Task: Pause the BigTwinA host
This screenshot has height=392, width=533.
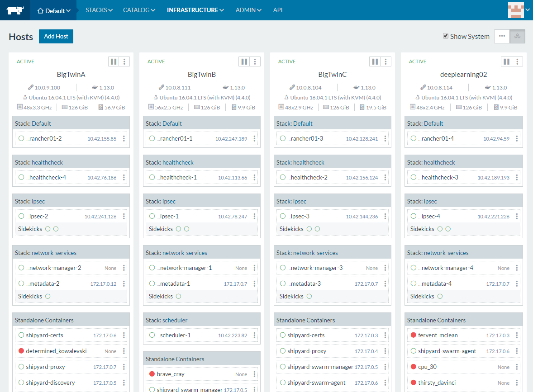Action: coord(114,61)
